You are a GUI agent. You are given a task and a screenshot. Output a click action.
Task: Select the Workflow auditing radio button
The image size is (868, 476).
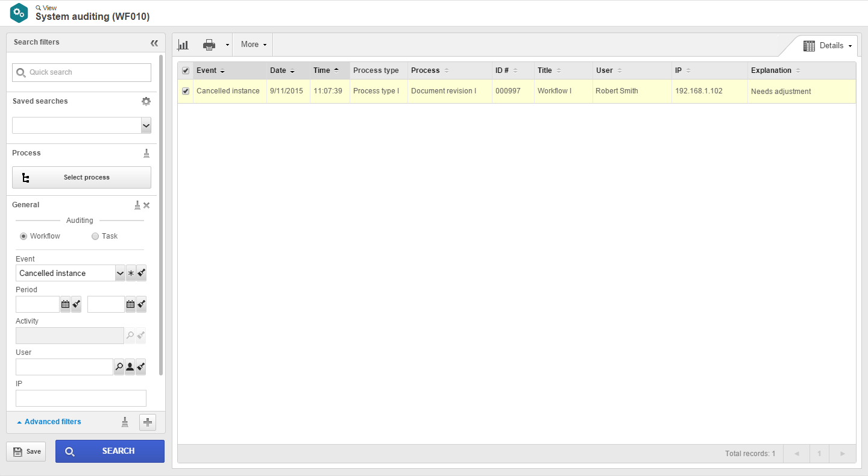coord(24,236)
